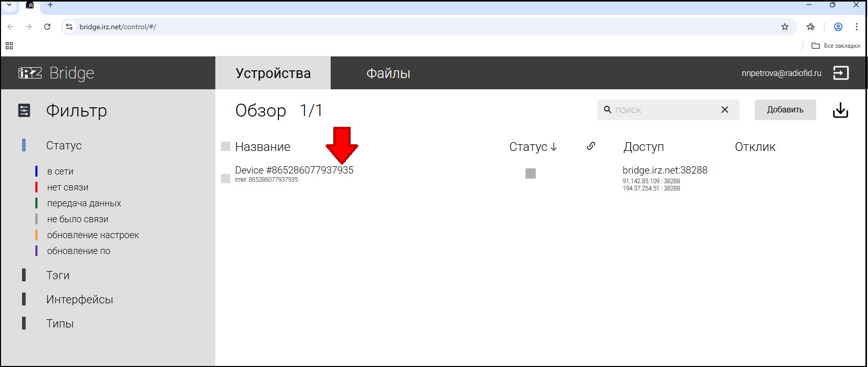Toggle the select-all checkbox beside Название
The image size is (868, 367).
(226, 146)
